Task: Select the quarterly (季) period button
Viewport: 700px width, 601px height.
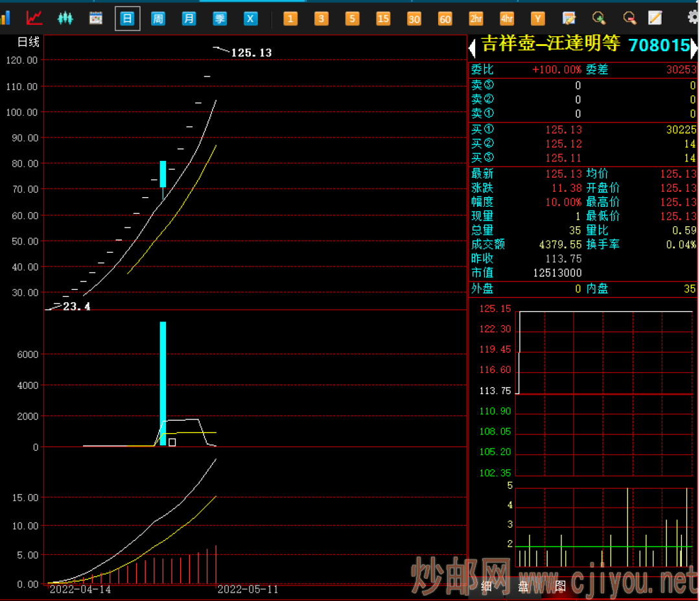Action: coord(220,18)
